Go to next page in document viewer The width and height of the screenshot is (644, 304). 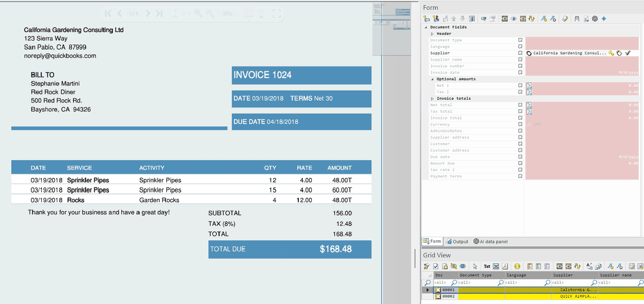(x=148, y=13)
